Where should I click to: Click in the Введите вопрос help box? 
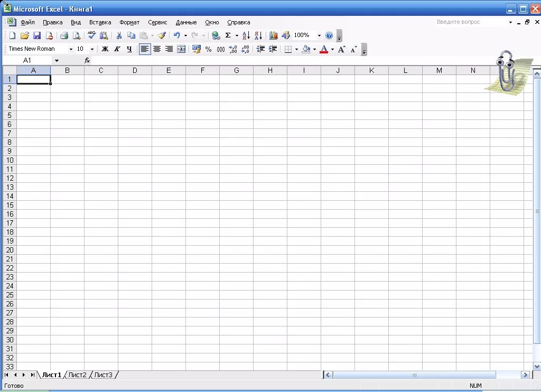click(472, 22)
